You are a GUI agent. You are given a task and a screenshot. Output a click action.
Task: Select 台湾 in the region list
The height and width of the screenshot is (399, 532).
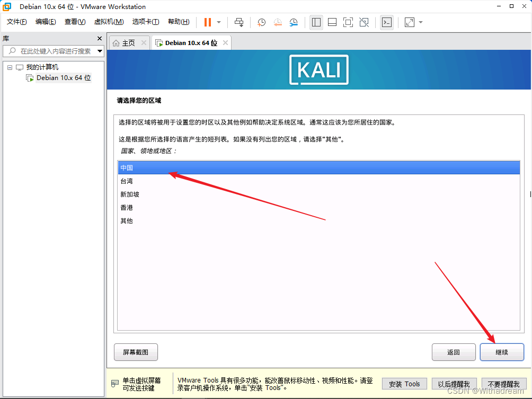(x=318, y=181)
